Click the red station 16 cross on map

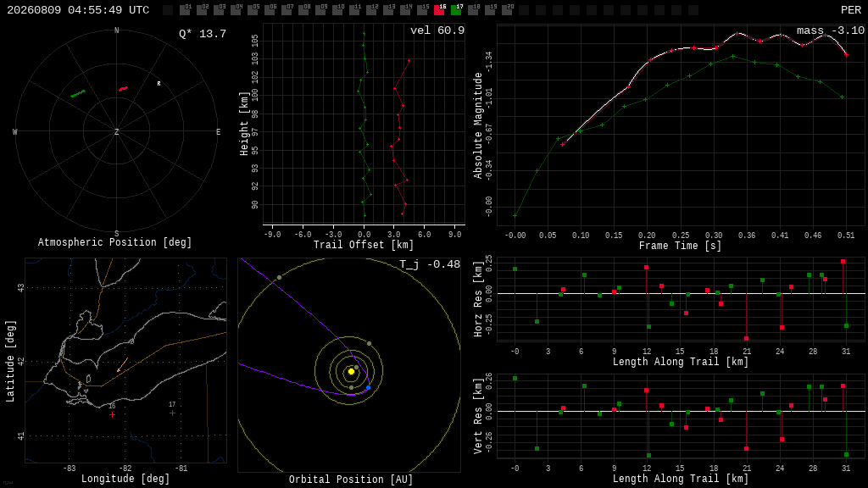pyautogui.click(x=113, y=414)
